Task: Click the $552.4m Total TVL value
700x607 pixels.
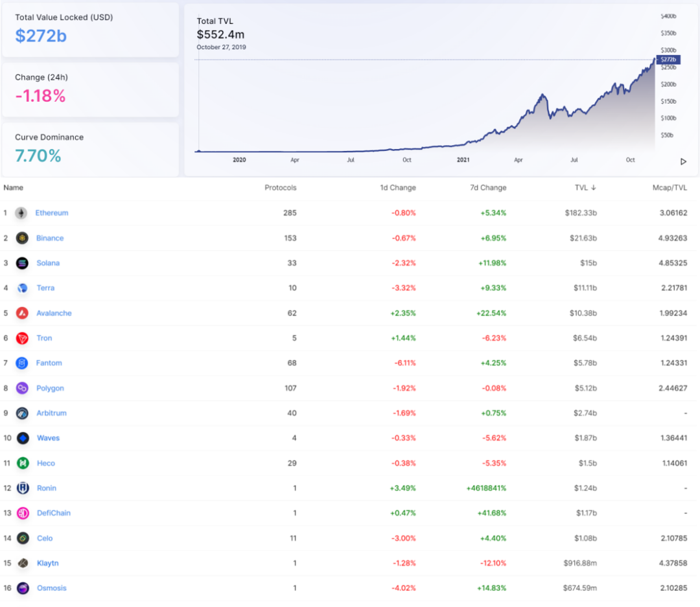Action: tap(220, 34)
